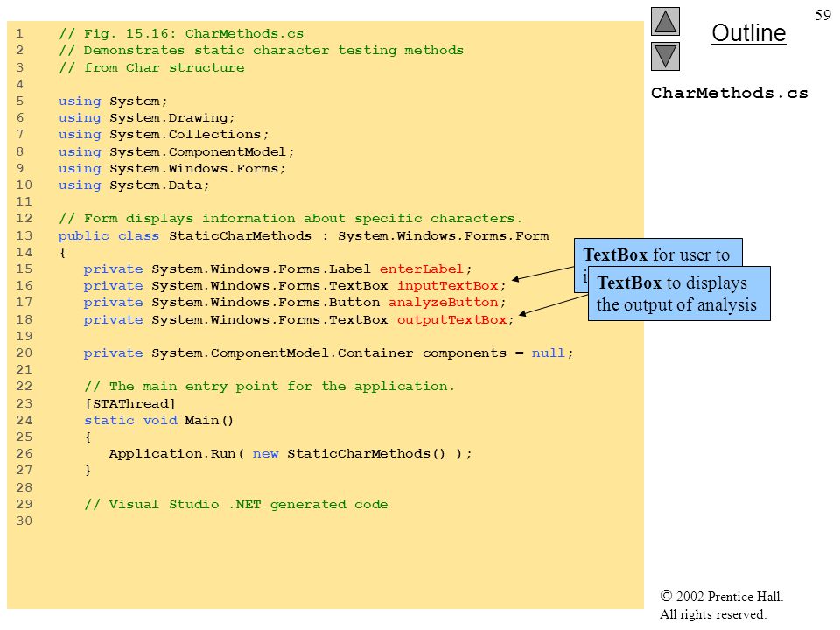Select the CharMethods.cs filename heading

pos(729,93)
